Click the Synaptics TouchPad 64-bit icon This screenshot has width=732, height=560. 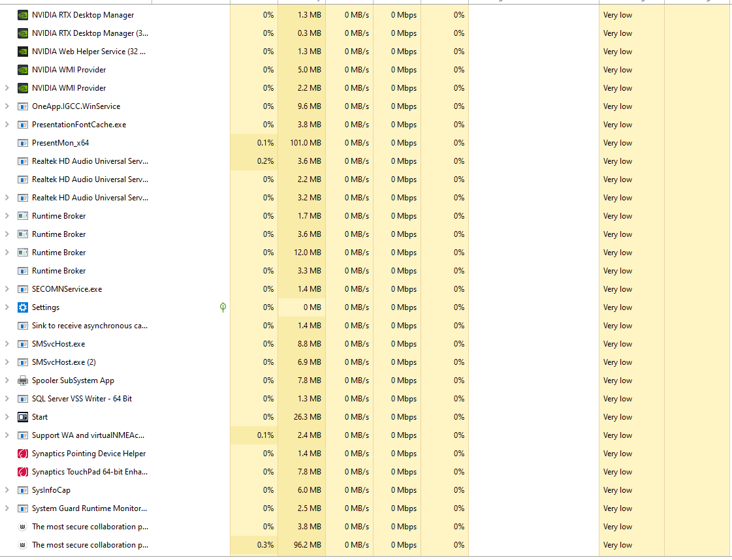coord(23,472)
